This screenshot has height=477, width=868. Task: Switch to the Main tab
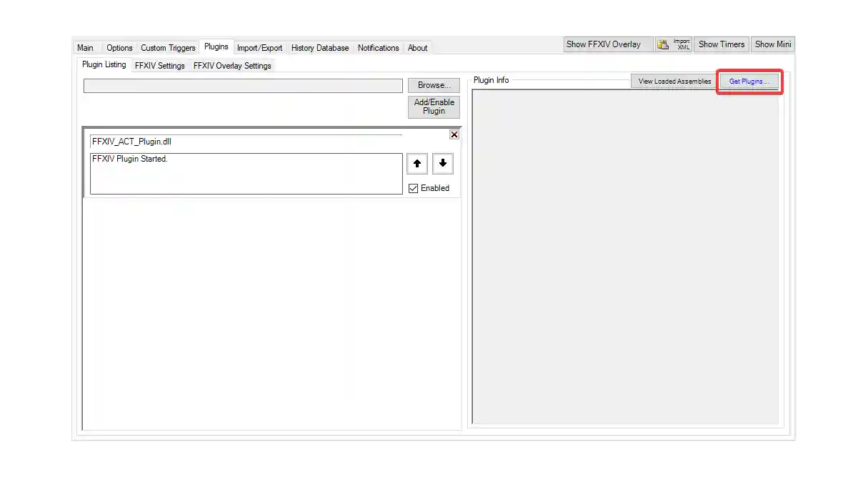tap(84, 47)
